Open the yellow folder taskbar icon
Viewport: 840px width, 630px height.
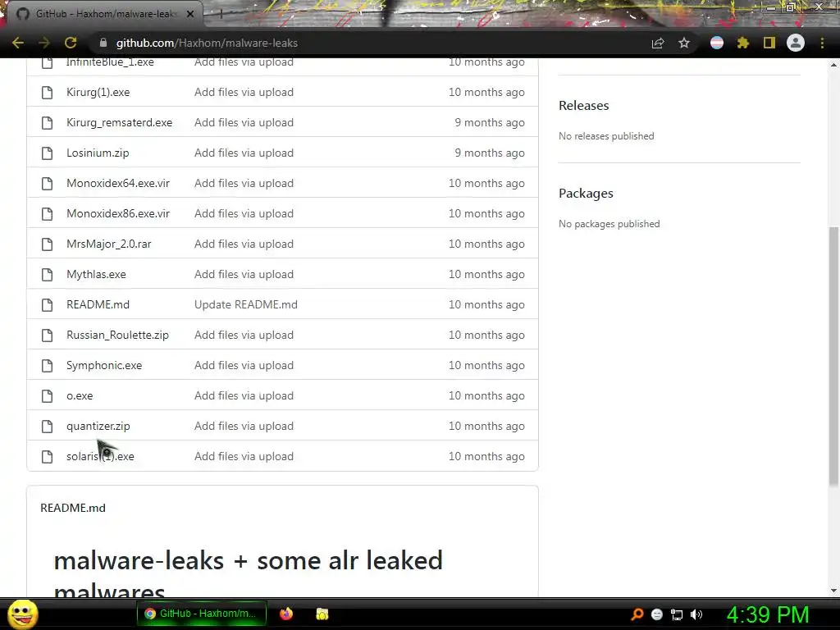point(322,614)
